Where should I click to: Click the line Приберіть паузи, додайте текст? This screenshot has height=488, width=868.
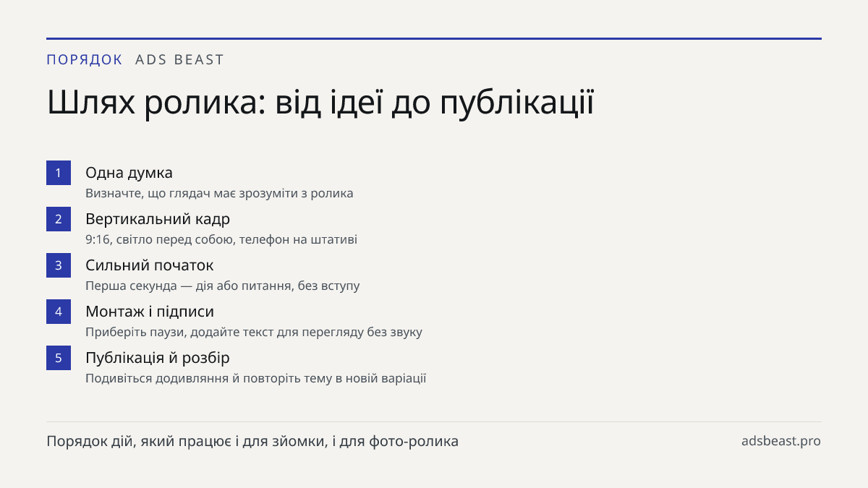click(254, 333)
